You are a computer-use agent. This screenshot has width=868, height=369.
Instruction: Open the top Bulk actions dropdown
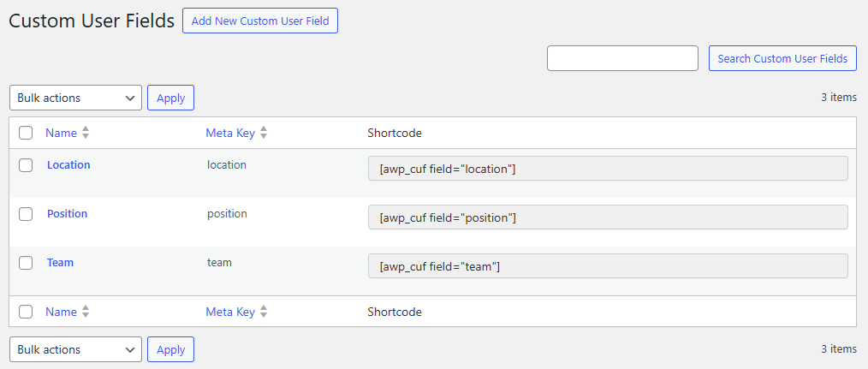click(x=75, y=98)
